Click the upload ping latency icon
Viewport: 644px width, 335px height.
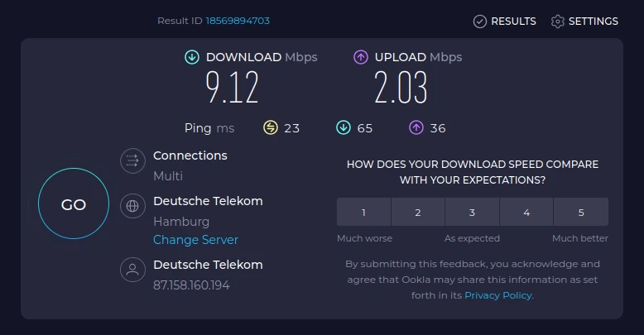[x=416, y=127]
